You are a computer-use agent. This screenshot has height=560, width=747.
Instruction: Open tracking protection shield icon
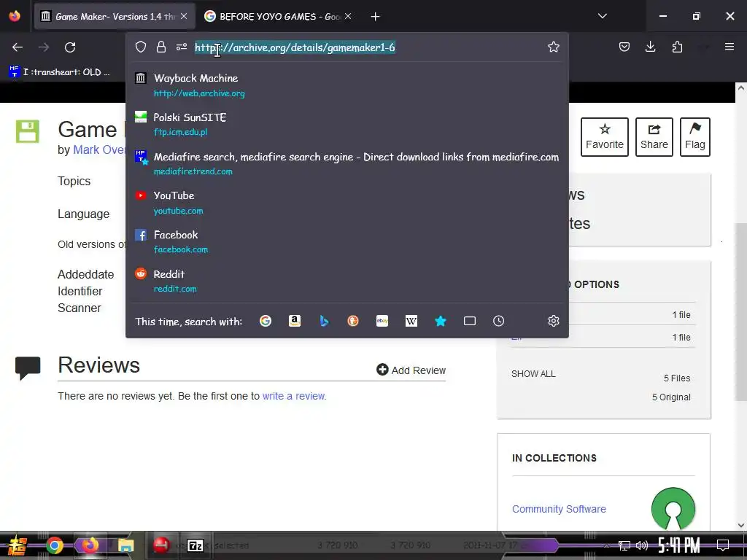pyautogui.click(x=141, y=47)
